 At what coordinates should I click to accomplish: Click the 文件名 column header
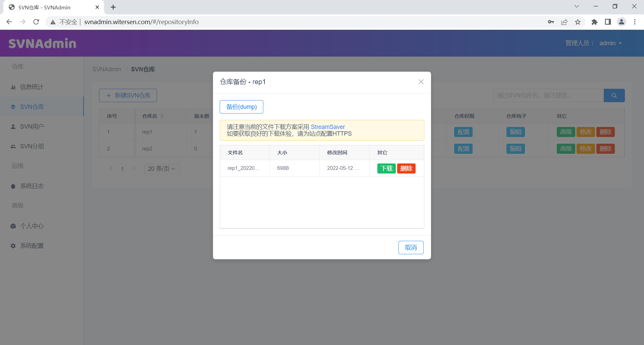(235, 153)
